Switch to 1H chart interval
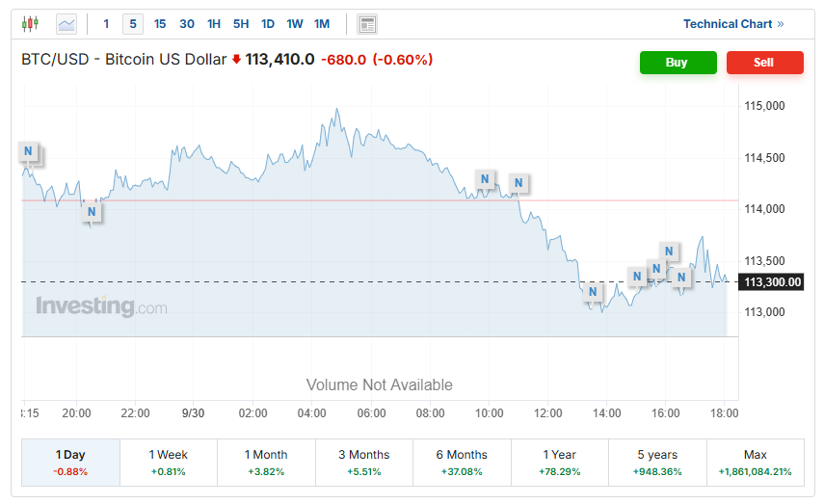The width and height of the screenshot is (824, 504). coord(214,24)
